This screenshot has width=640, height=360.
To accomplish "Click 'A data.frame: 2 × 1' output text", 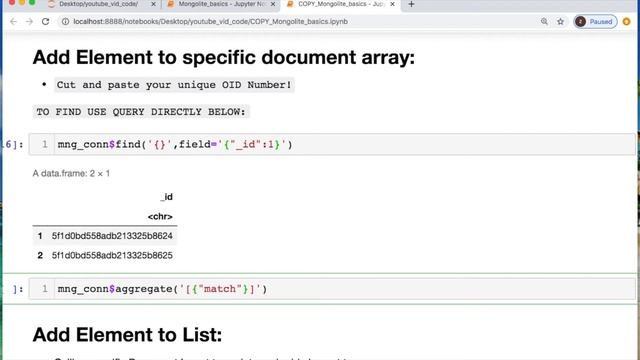I will 71,173.
